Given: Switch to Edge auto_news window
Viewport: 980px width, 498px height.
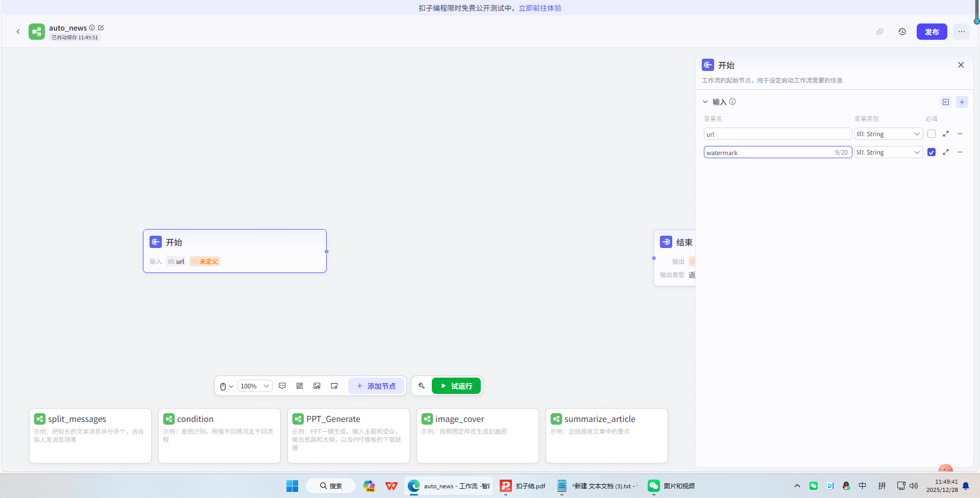Looking at the screenshot, I should coord(449,486).
